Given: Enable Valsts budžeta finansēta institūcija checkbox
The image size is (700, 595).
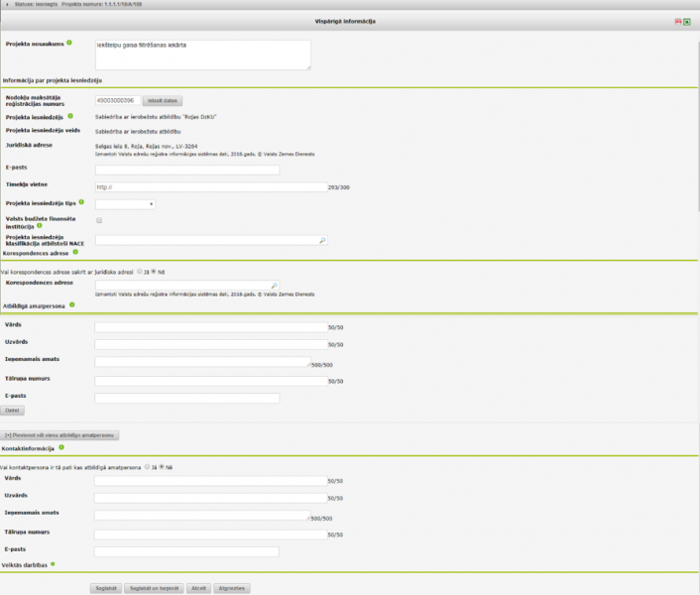Looking at the screenshot, I should [x=99, y=220].
